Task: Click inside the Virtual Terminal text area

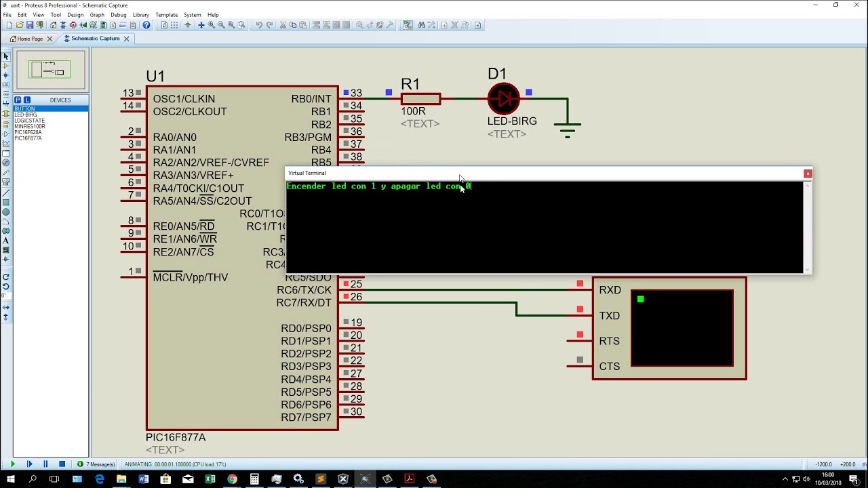Action: click(x=545, y=227)
